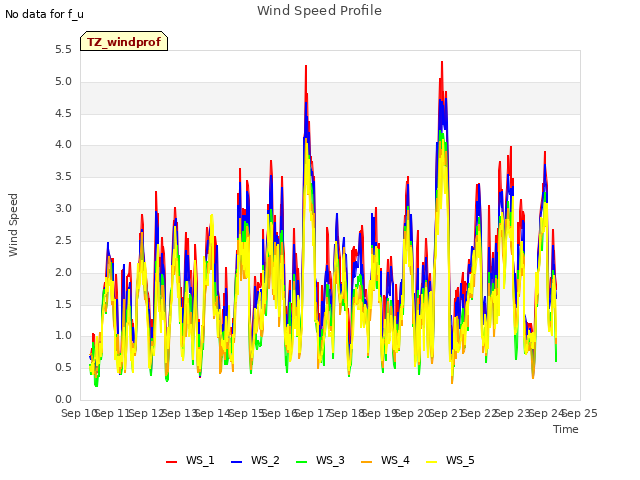The height and width of the screenshot is (480, 640).
Task: Click the Time x-axis label
Action: (x=566, y=429)
